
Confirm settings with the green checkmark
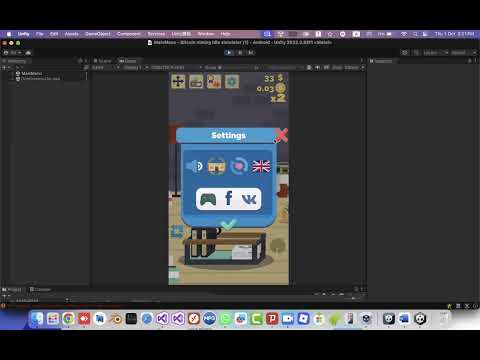point(229,224)
